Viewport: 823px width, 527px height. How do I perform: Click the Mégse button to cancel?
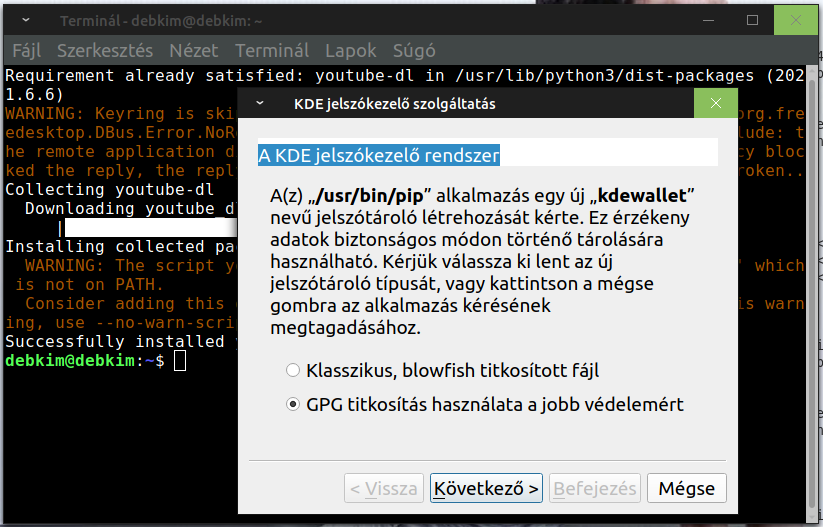pos(687,488)
